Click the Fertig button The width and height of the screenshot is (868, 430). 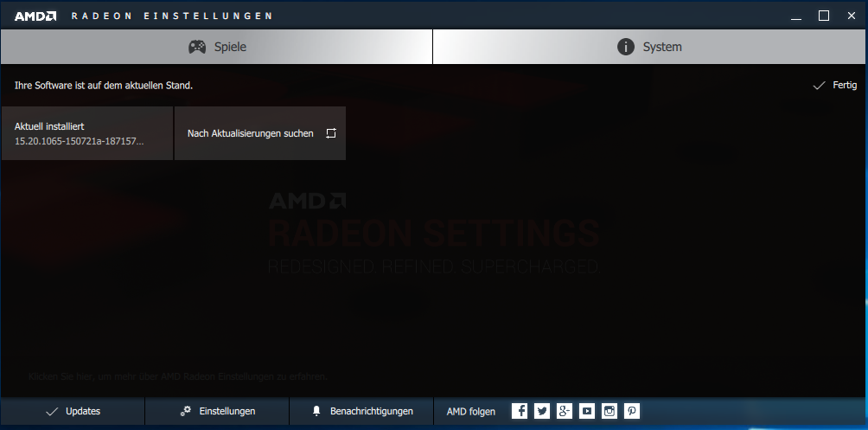(x=835, y=86)
